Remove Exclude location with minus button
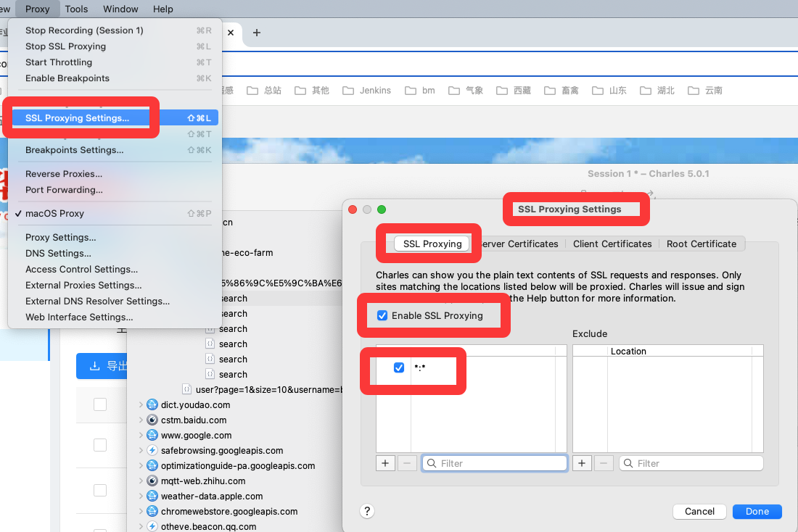 pos(604,463)
